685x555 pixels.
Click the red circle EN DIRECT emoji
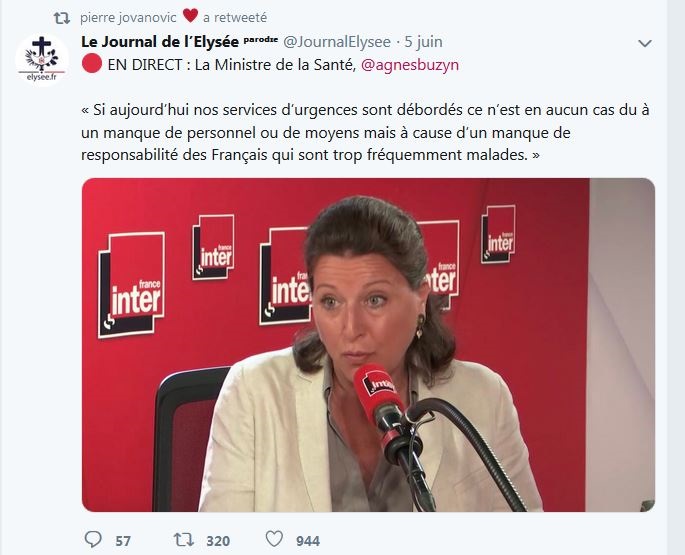tap(92, 64)
